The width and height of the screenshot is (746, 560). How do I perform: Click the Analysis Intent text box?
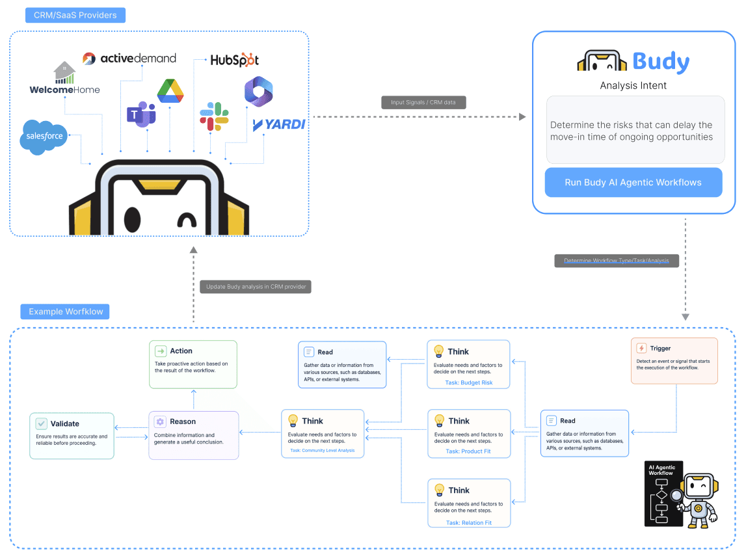(635, 130)
